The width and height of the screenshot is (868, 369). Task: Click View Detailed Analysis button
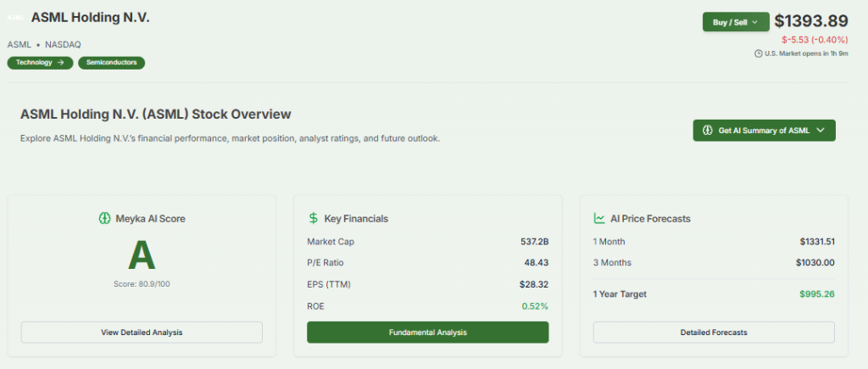(x=142, y=333)
